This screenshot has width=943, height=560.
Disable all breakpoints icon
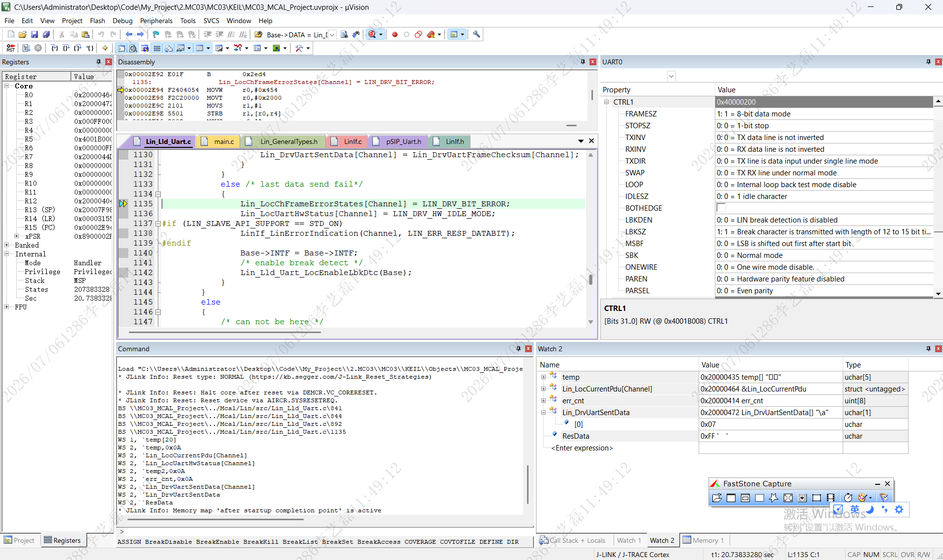pos(418,34)
